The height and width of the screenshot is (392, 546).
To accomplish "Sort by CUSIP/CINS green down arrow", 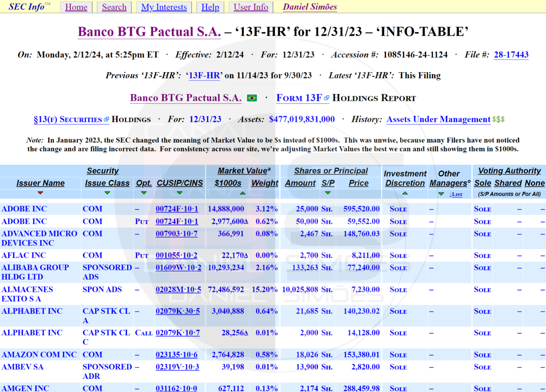I will pos(179,193).
